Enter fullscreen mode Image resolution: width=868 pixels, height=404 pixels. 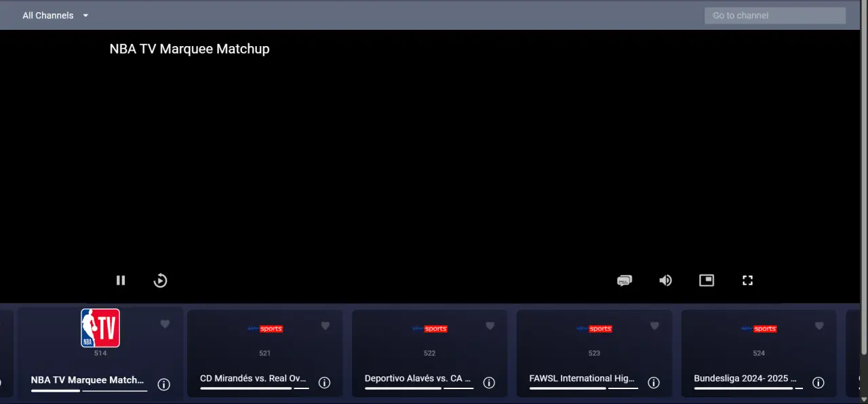(747, 280)
